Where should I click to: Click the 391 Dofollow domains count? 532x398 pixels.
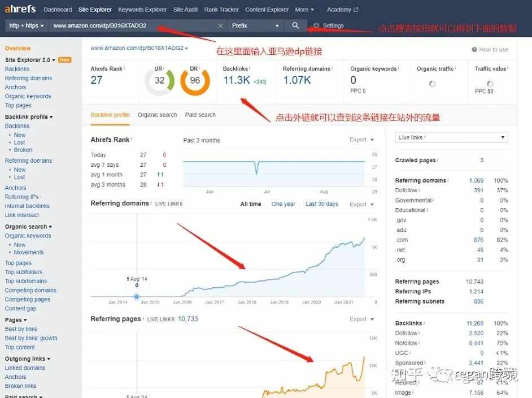pos(478,190)
